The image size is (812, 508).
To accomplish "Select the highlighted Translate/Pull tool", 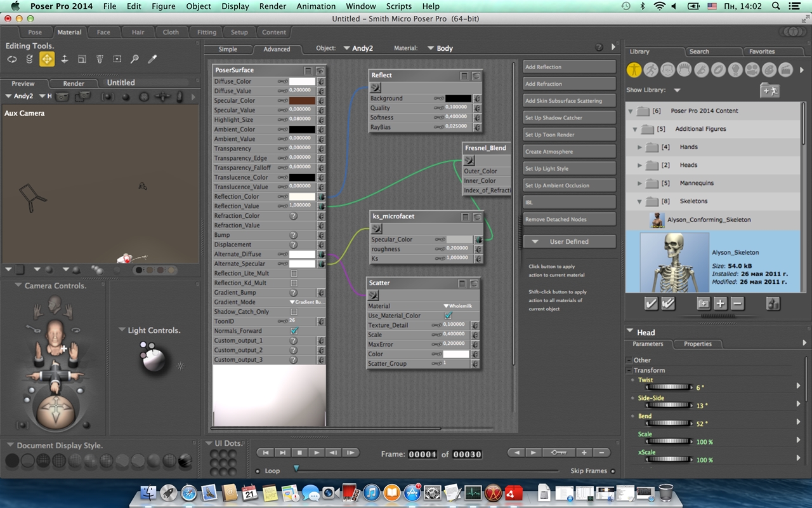I will (x=47, y=59).
